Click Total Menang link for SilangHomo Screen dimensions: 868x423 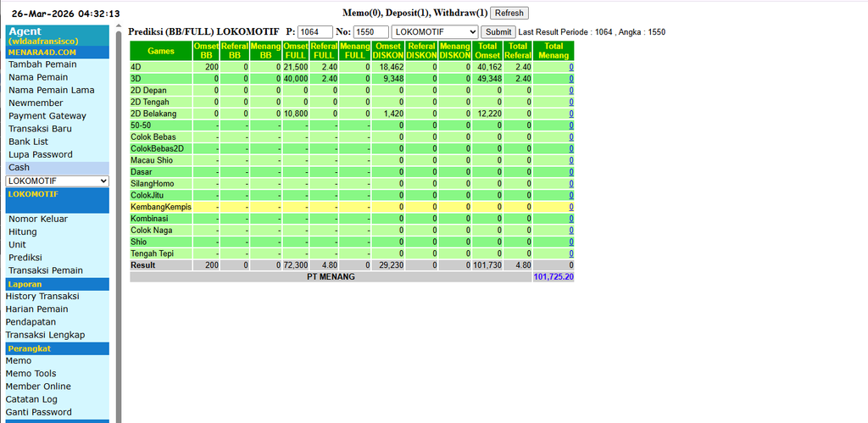(571, 184)
